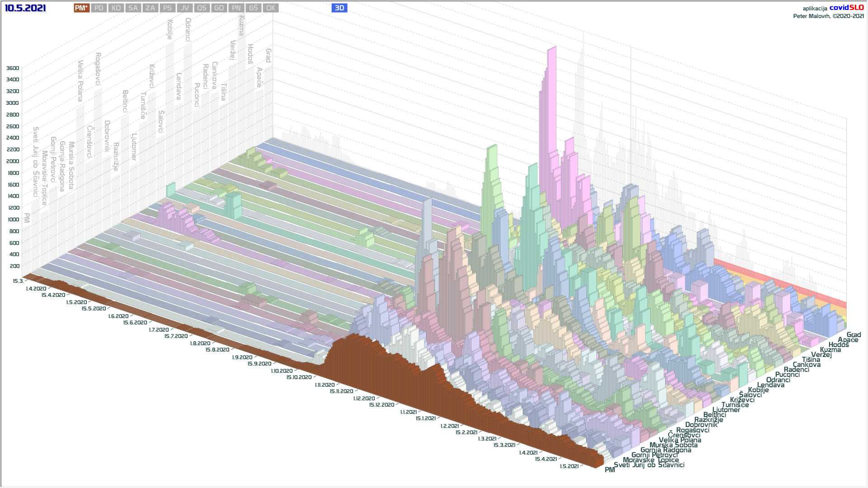
Task: Click the 1.11.2020 date axis marker
Action: (325, 385)
